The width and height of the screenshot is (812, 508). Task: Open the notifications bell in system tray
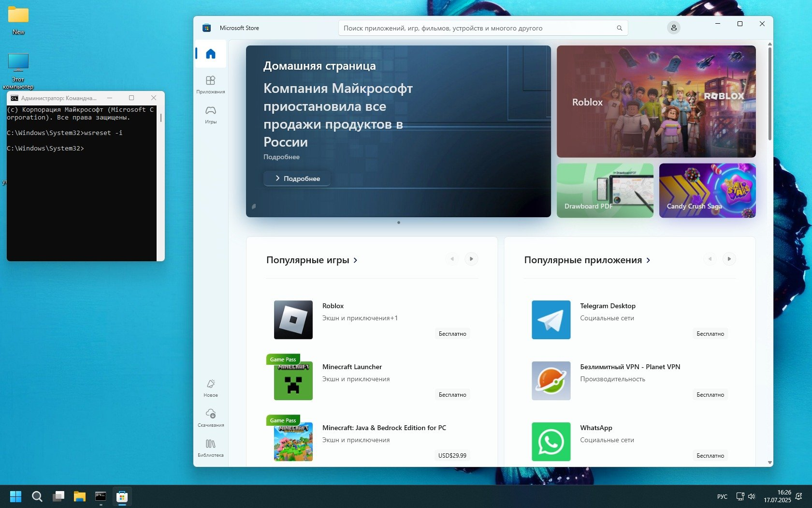[x=798, y=496]
